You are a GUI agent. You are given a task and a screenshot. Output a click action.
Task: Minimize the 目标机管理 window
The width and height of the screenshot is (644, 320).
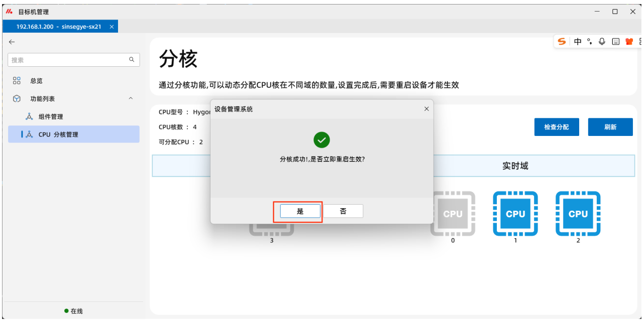click(597, 11)
